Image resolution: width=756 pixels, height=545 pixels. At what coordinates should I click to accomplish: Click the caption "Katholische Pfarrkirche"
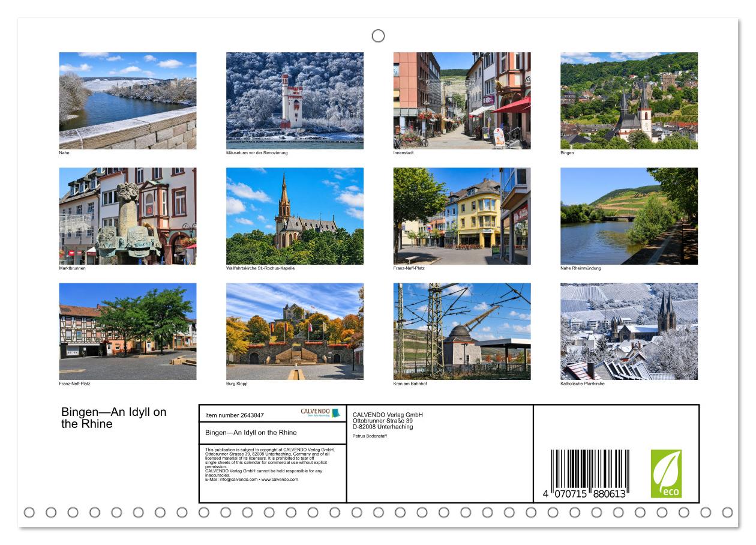point(583,384)
